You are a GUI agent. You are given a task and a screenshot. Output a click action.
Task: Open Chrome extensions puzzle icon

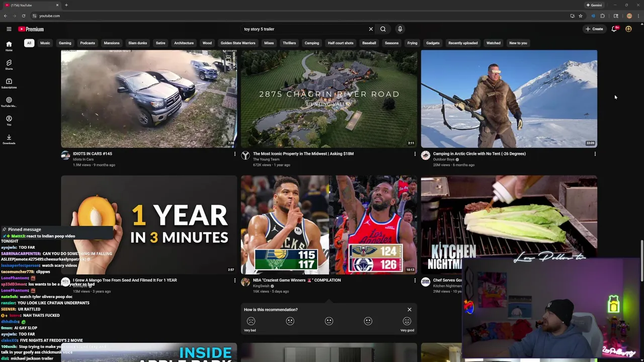pos(602,16)
